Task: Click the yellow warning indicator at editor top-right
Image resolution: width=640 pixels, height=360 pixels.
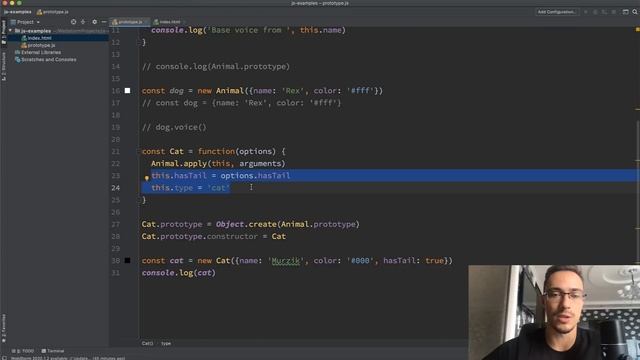Action: [637, 29]
